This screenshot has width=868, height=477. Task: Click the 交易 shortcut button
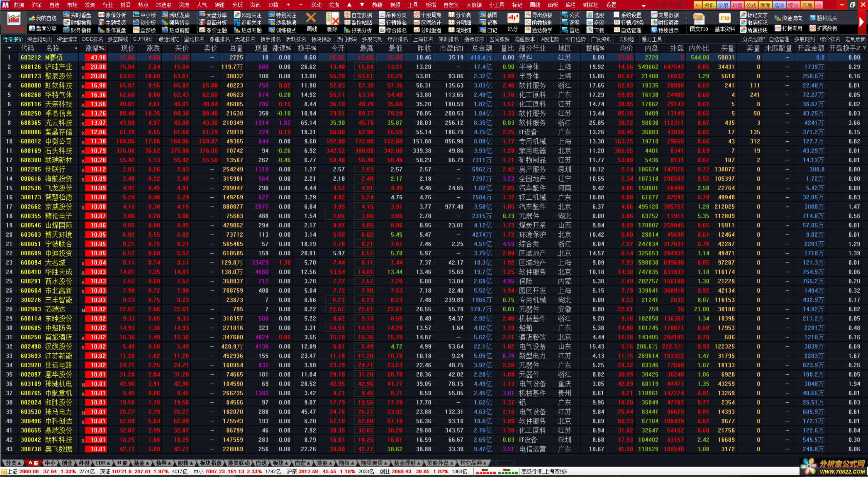click(807, 5)
